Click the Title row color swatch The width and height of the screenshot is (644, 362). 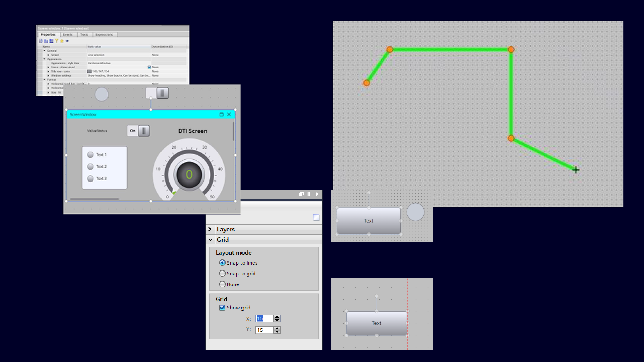point(89,71)
